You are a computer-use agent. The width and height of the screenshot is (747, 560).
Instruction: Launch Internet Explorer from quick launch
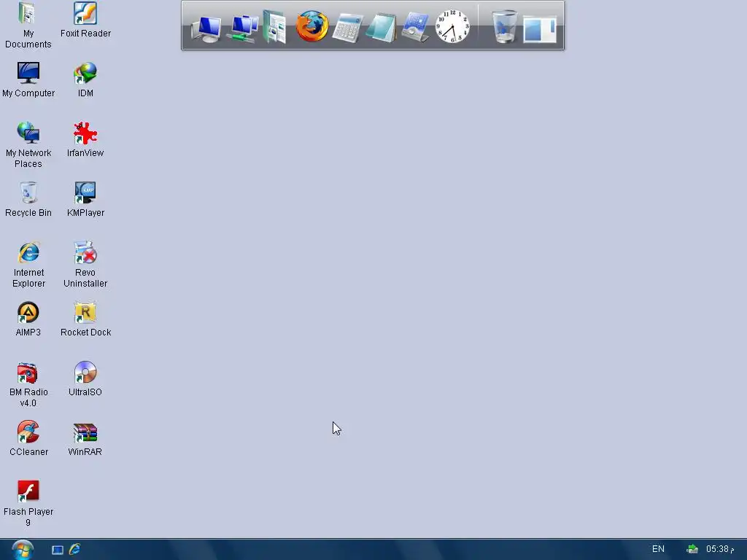click(x=75, y=550)
